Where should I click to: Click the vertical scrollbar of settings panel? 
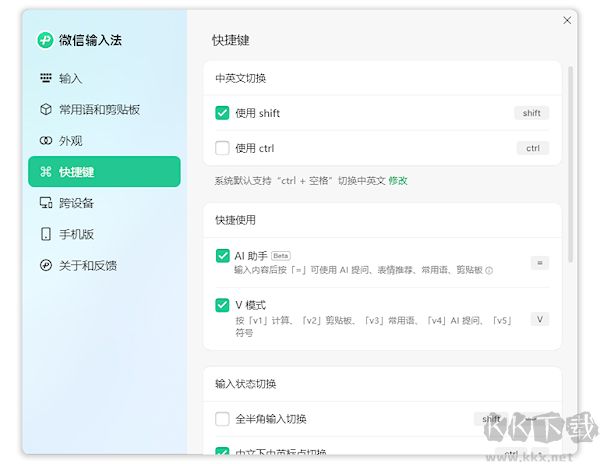pyautogui.click(x=570, y=164)
